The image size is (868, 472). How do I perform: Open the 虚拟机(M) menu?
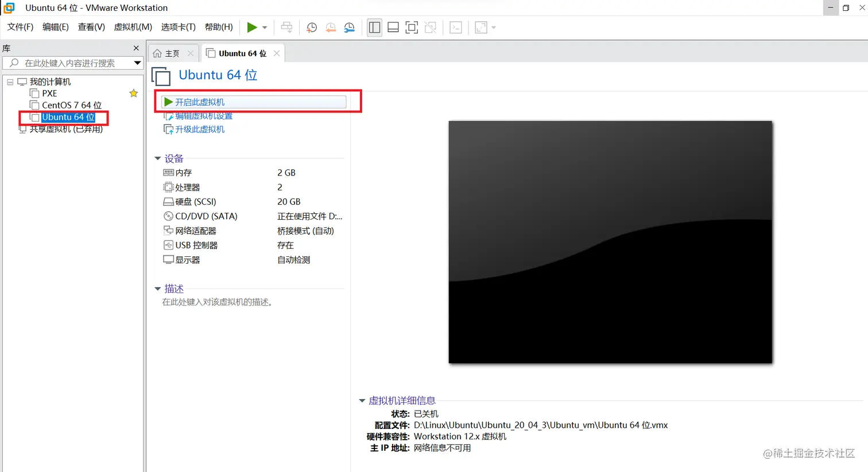(133, 27)
